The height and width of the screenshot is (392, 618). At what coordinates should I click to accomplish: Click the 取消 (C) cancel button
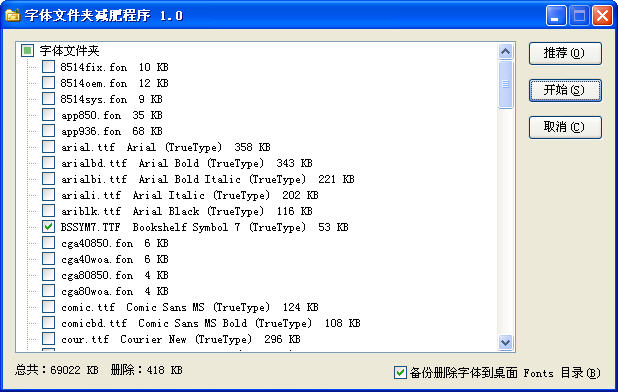tap(565, 127)
